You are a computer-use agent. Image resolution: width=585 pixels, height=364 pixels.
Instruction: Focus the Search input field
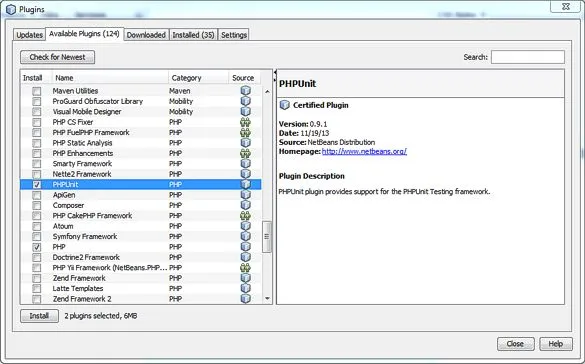pyautogui.click(x=528, y=57)
